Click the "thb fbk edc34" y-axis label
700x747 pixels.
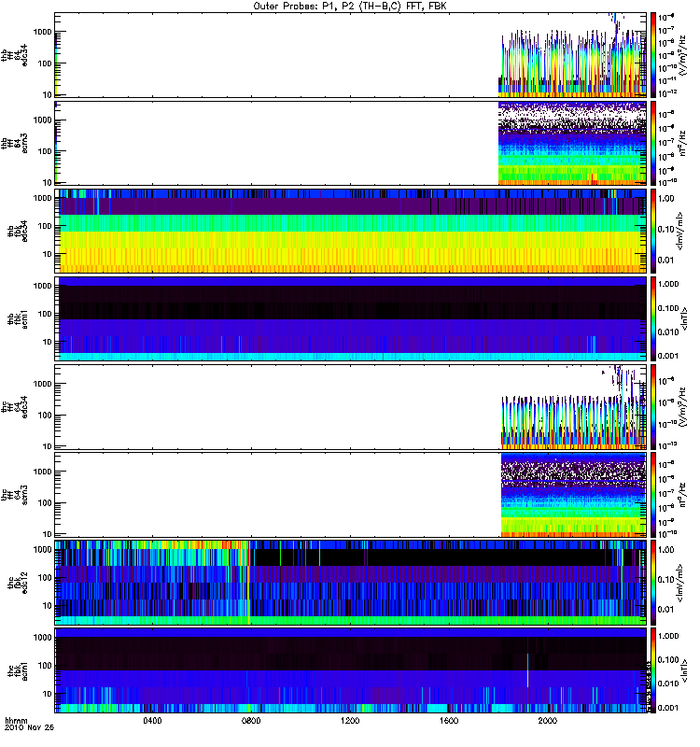pos(18,231)
